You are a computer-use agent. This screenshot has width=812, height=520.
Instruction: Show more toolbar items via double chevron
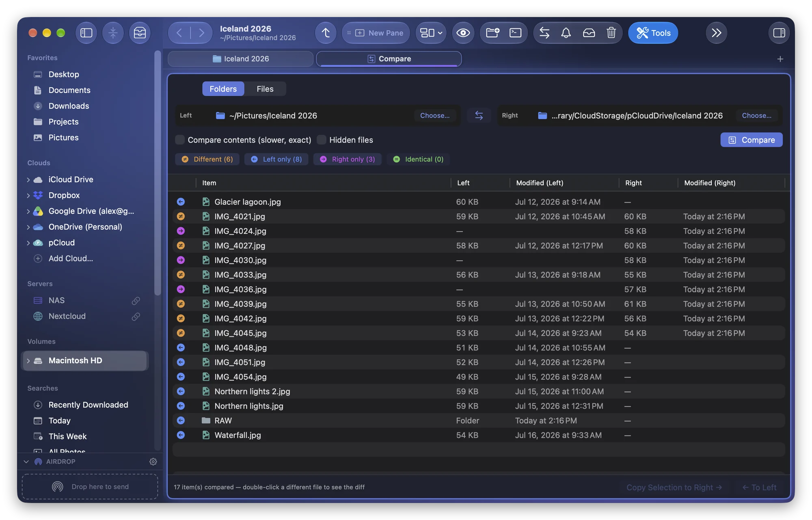(x=716, y=33)
